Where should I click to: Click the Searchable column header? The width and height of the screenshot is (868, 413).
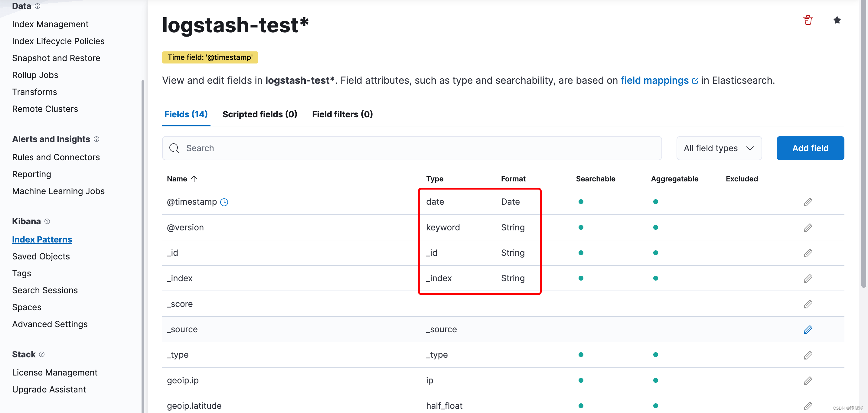point(596,179)
